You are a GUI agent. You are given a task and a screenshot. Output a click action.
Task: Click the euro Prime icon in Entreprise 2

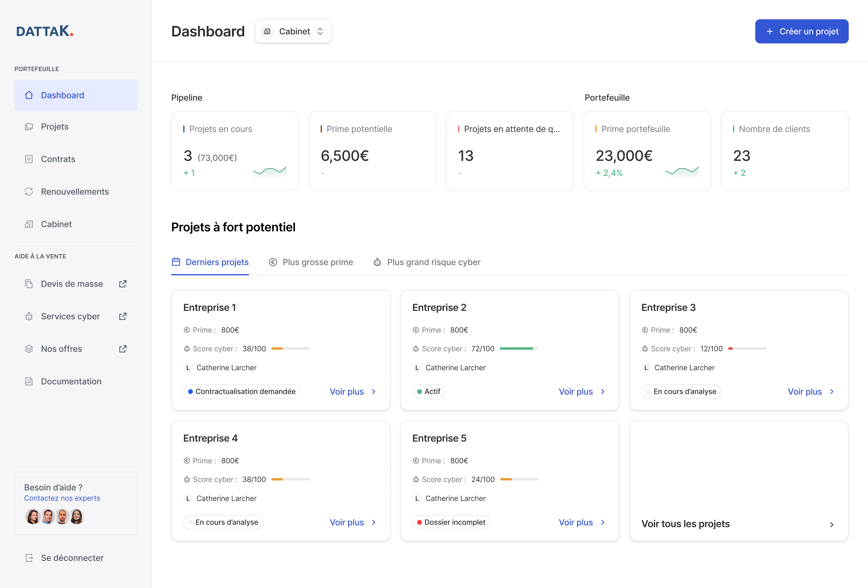point(416,330)
